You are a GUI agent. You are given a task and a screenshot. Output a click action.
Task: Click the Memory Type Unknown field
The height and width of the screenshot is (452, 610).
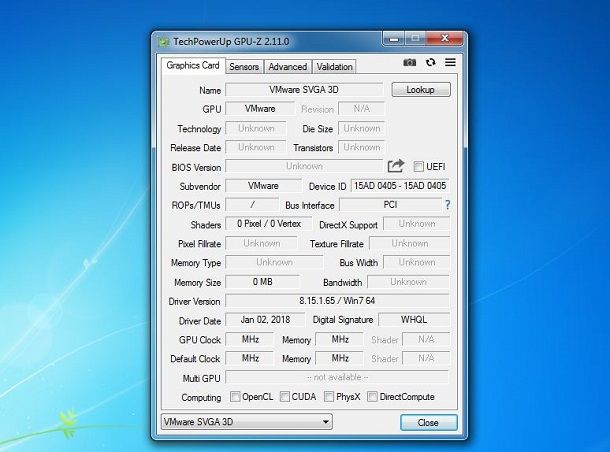pos(274,262)
